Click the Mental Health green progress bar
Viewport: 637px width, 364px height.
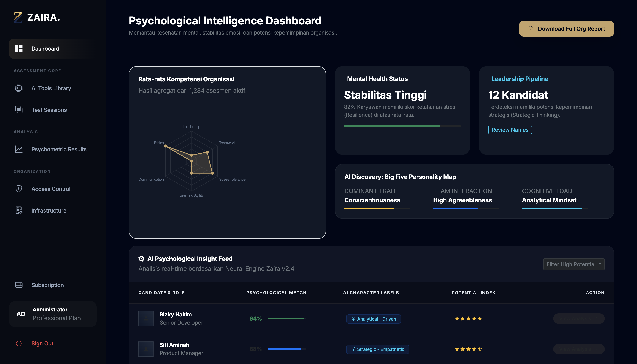[x=392, y=126]
